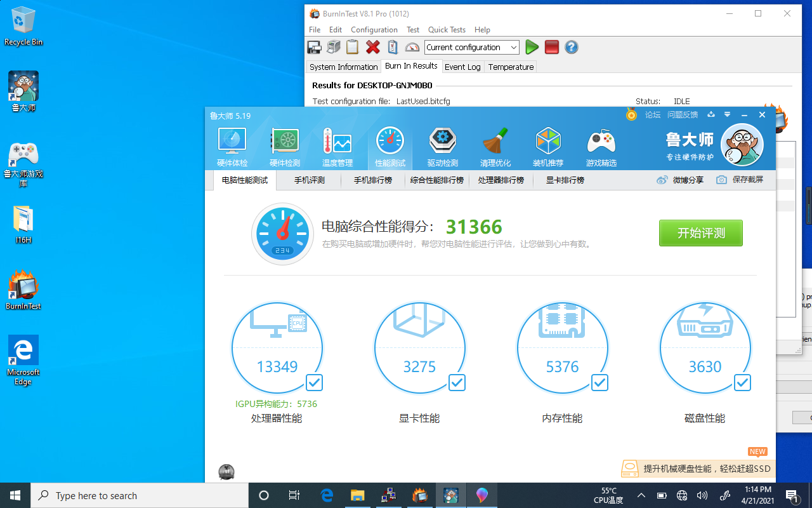Open 问题反馈 feedback link
812x508 pixels.
click(683, 115)
